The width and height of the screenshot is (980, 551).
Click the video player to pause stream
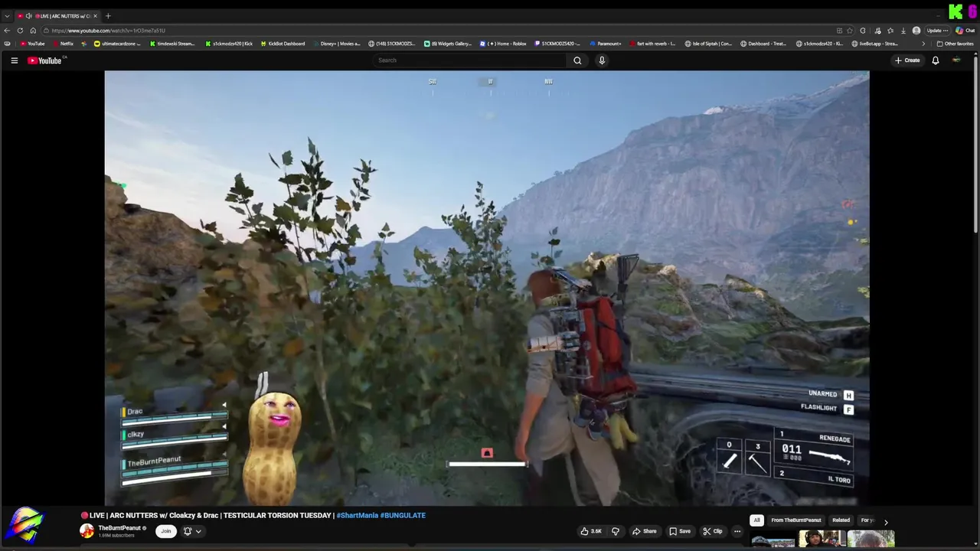point(487,288)
